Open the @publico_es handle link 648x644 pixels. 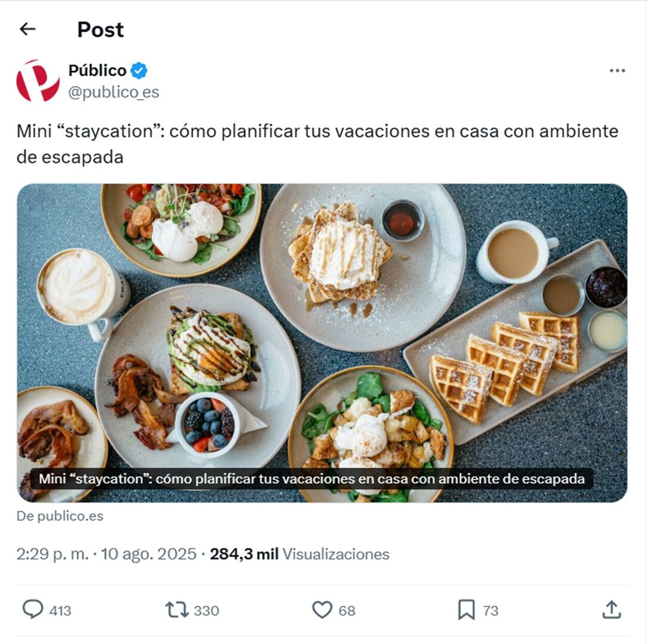pos(113,92)
